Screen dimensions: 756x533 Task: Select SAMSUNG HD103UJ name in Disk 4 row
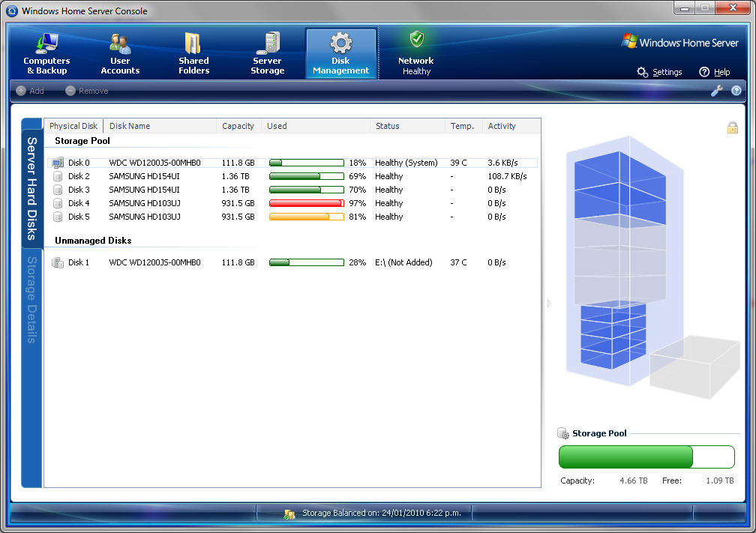click(x=145, y=203)
